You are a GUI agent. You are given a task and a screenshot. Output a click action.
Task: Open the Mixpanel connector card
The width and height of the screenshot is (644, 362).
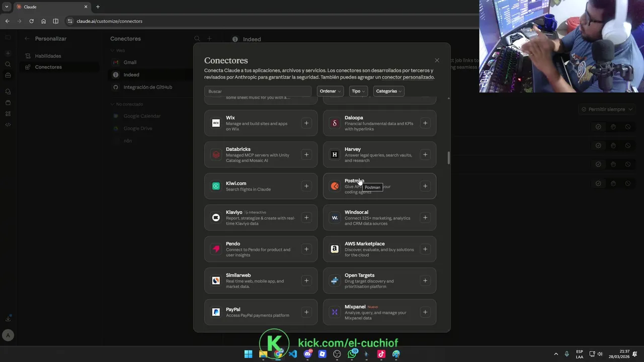coord(379,312)
